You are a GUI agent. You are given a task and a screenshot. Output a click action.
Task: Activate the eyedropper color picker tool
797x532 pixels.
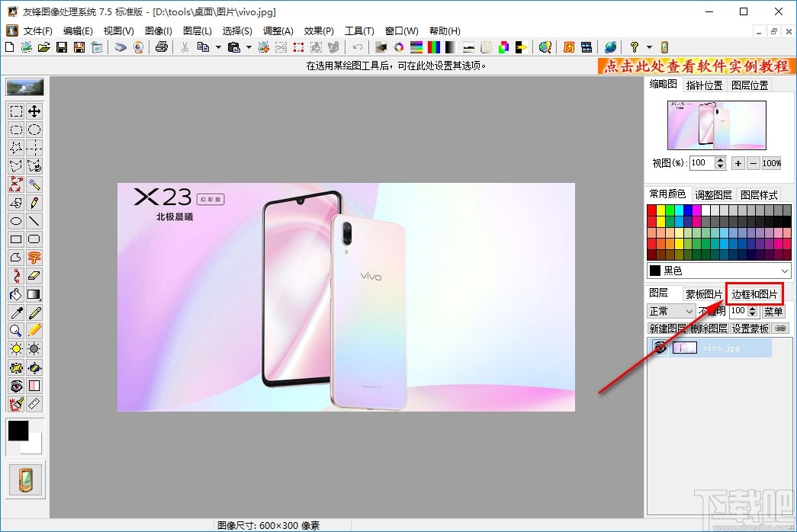pyautogui.click(x=16, y=312)
